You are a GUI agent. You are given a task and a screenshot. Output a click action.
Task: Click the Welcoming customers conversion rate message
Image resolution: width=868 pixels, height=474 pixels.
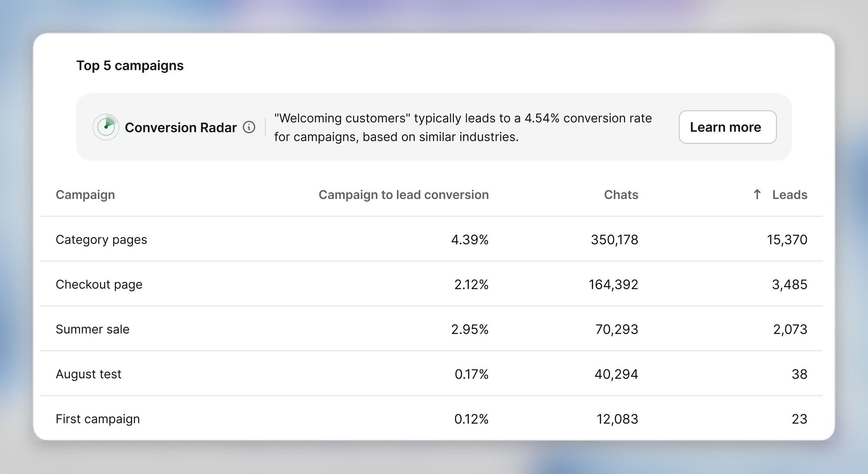[x=463, y=127]
